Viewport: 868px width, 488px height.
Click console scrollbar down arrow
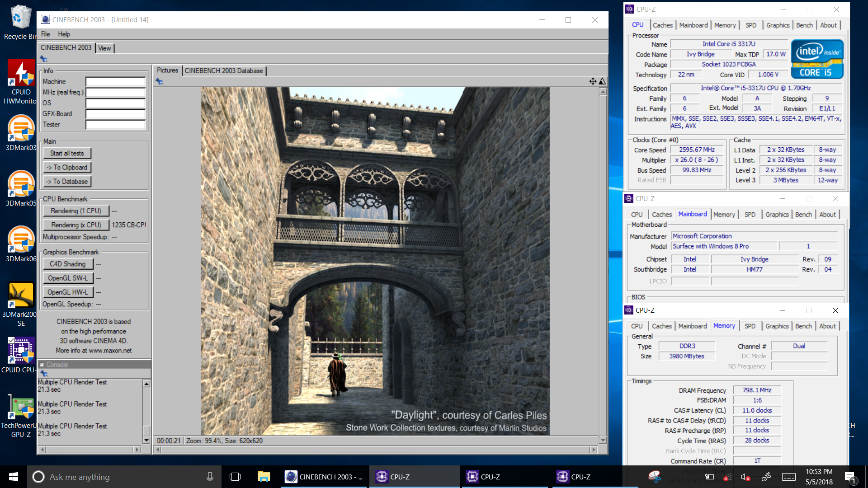pos(146,440)
